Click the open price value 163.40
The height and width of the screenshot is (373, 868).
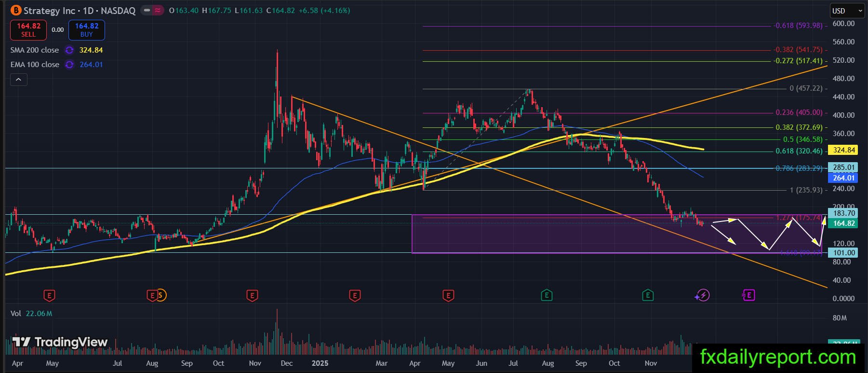[187, 11]
